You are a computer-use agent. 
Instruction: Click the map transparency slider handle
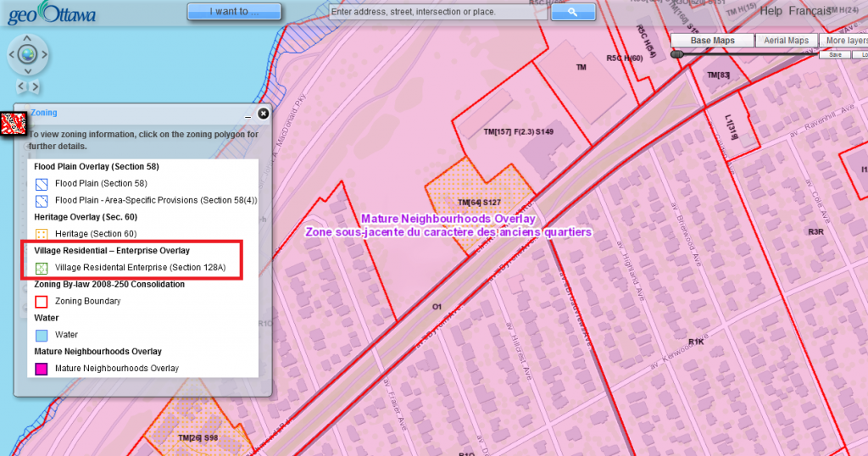pos(676,54)
